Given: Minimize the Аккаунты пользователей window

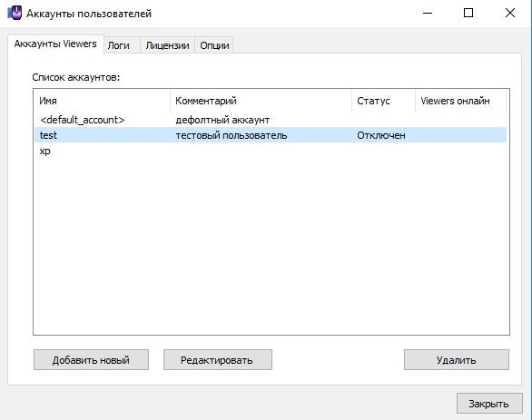Looking at the screenshot, I should [x=428, y=14].
